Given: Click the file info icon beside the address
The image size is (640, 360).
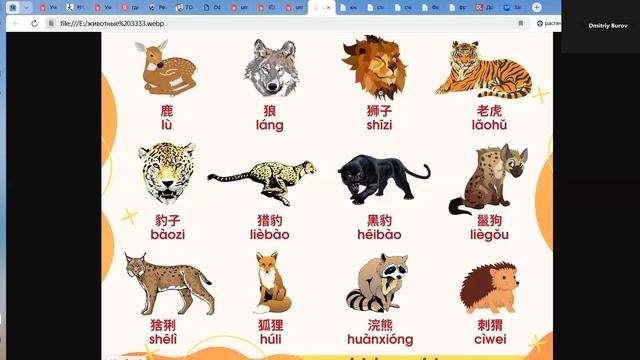Looking at the screenshot, I should point(51,24).
